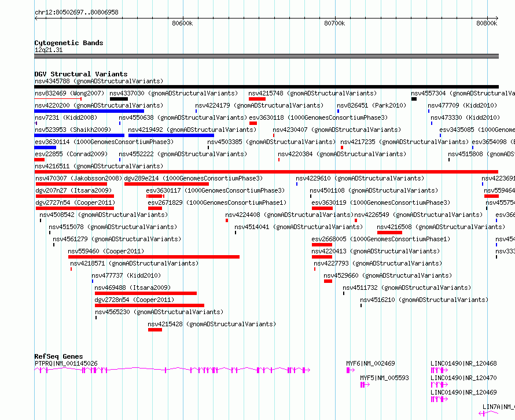515x420 pixels.
Task: Click the nsv4337030 black variant bar
Action: point(119,99)
